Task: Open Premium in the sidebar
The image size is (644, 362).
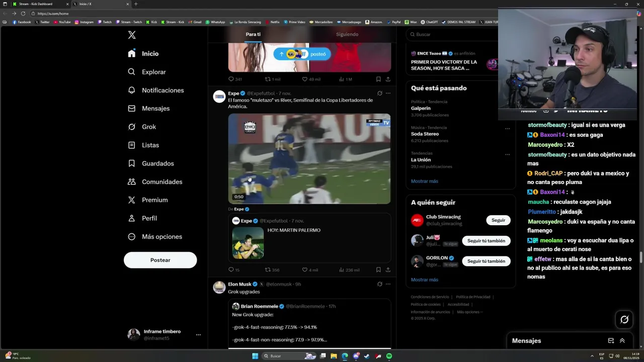Action: [148, 200]
